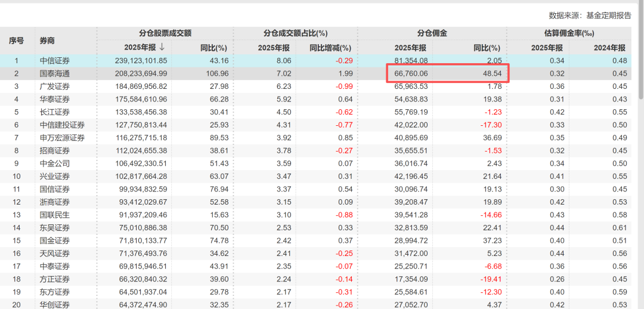Click share value 8.06 for 中信证券

[284, 61]
